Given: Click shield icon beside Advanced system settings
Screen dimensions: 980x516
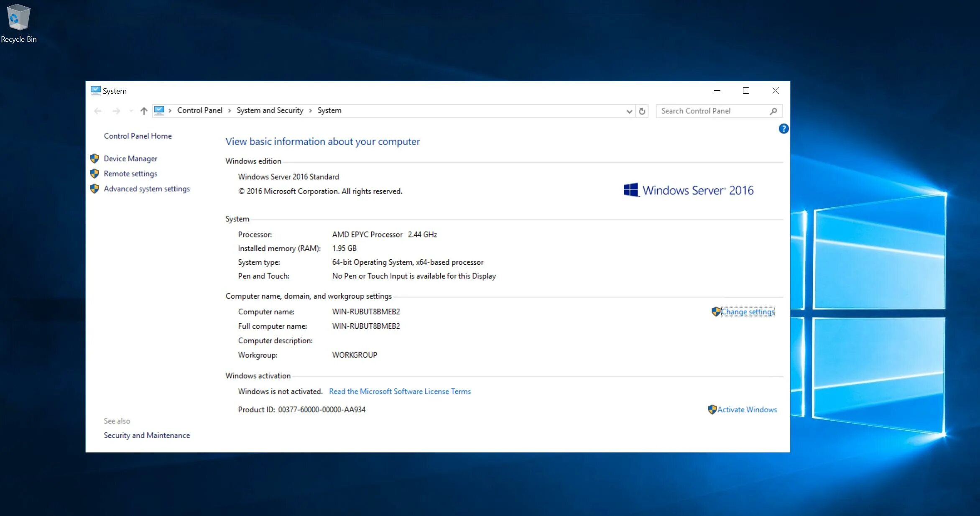Looking at the screenshot, I should [94, 189].
